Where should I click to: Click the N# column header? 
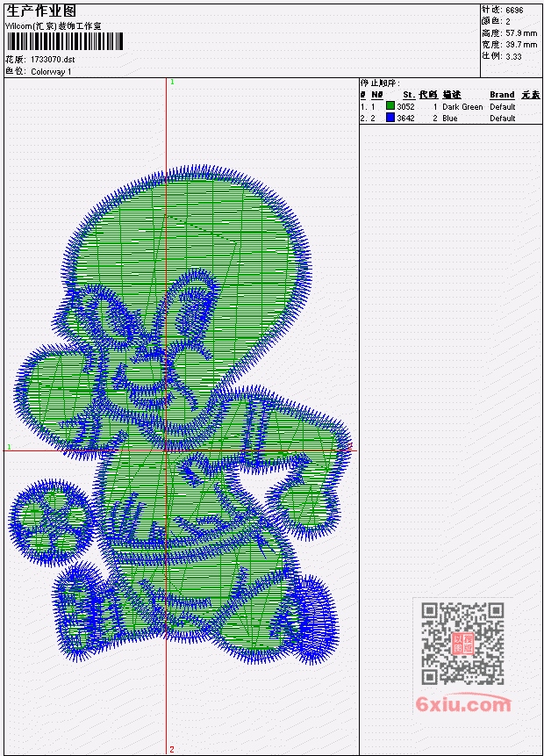(376, 95)
